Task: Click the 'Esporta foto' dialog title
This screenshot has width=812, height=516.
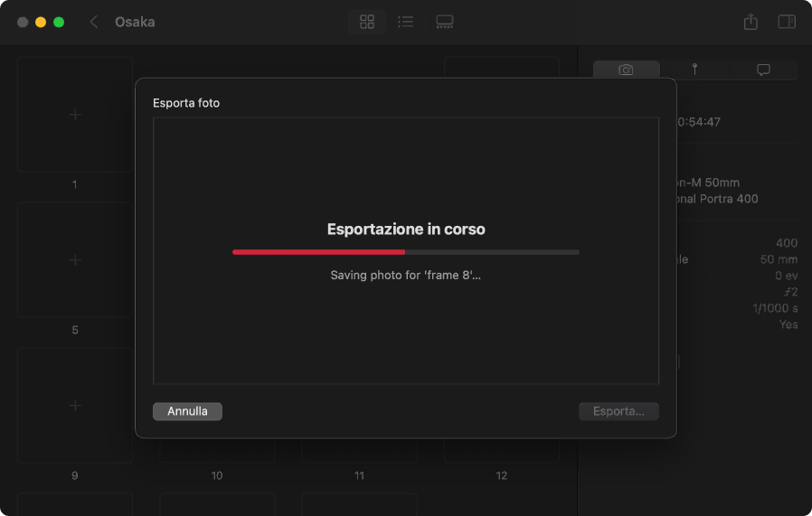Action: pyautogui.click(x=186, y=103)
